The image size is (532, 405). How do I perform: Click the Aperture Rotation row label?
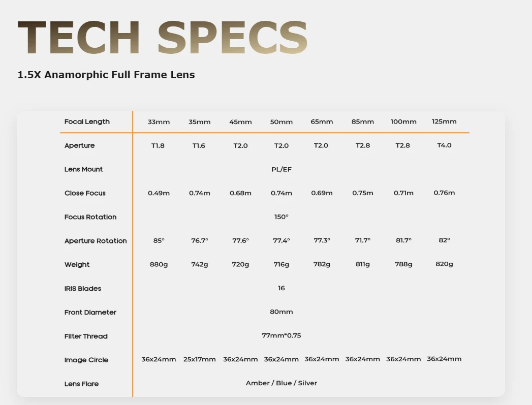pos(96,241)
